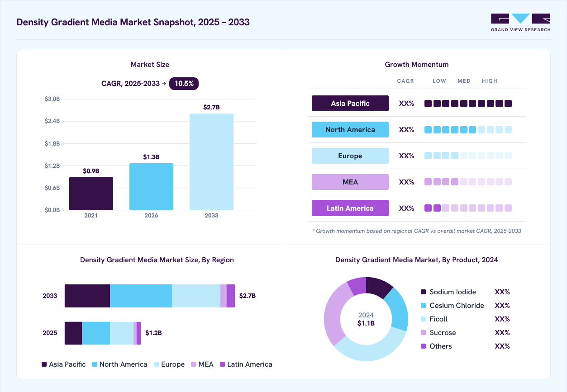567x392 pixels.
Task: Select the 2021 dark purple bar
Action: tap(91, 194)
